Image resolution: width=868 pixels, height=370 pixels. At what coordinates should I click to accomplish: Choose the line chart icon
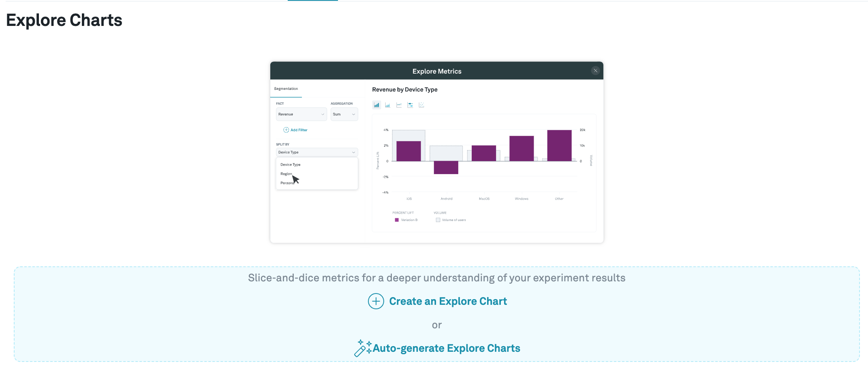click(x=399, y=105)
